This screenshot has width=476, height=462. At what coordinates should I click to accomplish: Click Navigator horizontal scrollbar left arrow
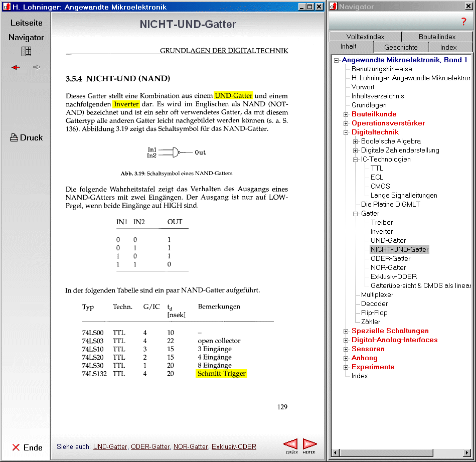tap(335, 453)
